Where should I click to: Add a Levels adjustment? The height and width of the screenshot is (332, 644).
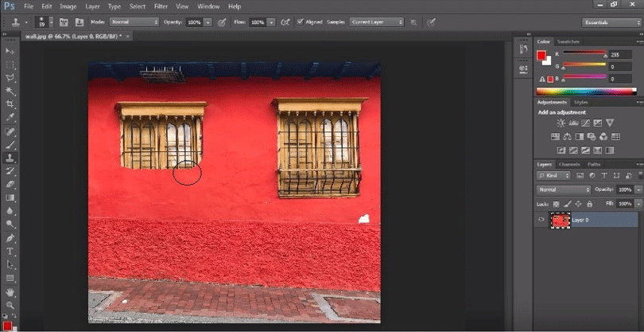[x=574, y=123]
